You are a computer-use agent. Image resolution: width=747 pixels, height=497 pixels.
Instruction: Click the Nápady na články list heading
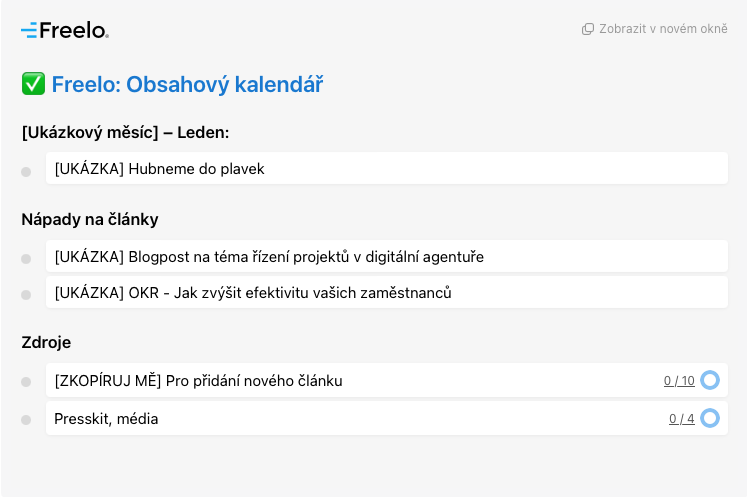pos(90,219)
